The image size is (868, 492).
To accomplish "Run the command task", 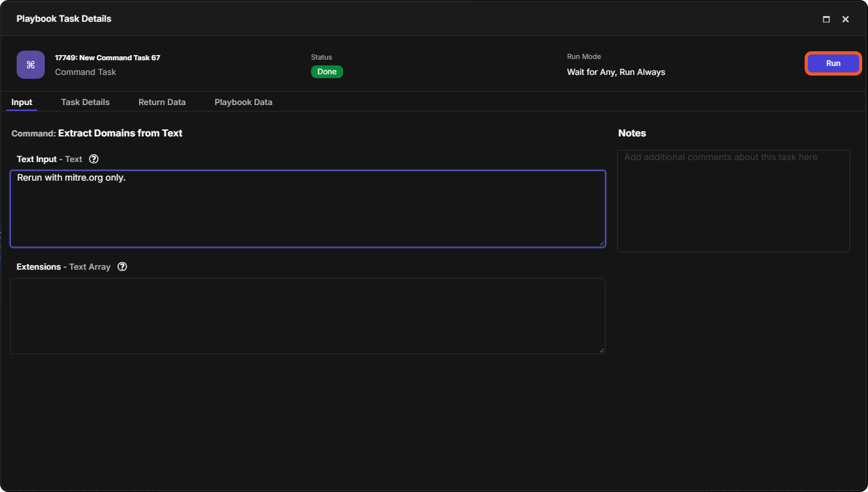I will 833,63.
